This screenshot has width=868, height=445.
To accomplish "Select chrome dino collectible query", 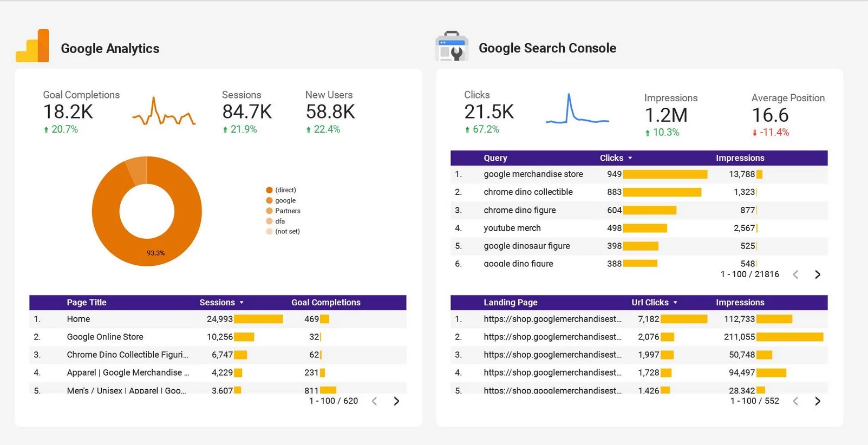I will [x=528, y=192].
